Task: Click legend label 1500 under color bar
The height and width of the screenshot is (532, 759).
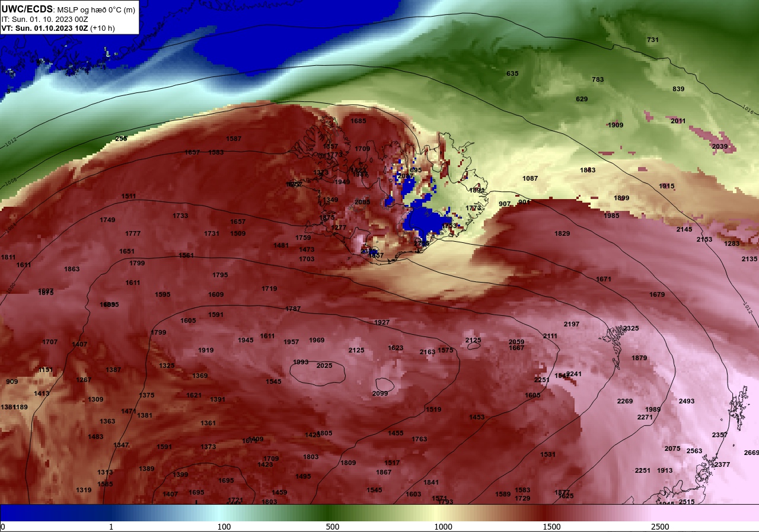Action: point(552,527)
